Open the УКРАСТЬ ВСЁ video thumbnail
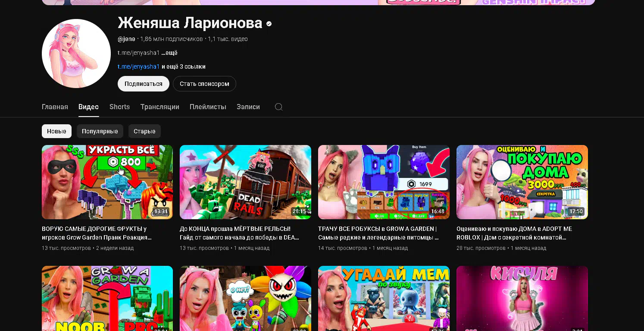This screenshot has height=331, width=644. click(107, 182)
